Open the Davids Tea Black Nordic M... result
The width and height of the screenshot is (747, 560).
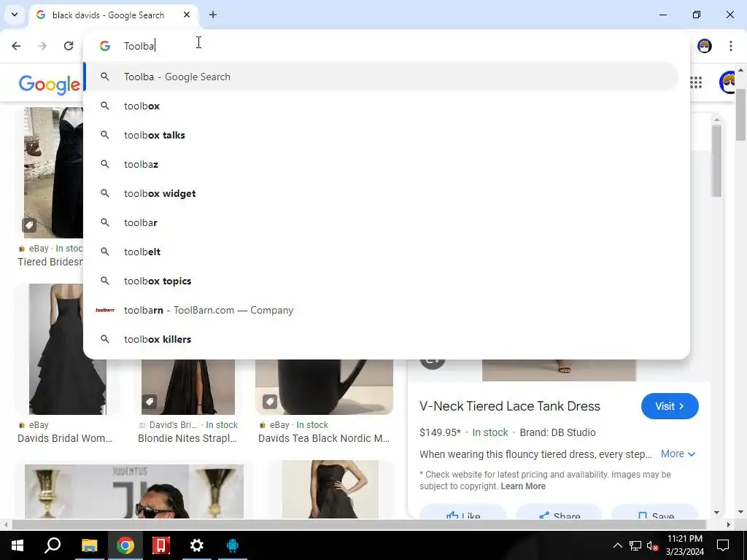(324, 438)
